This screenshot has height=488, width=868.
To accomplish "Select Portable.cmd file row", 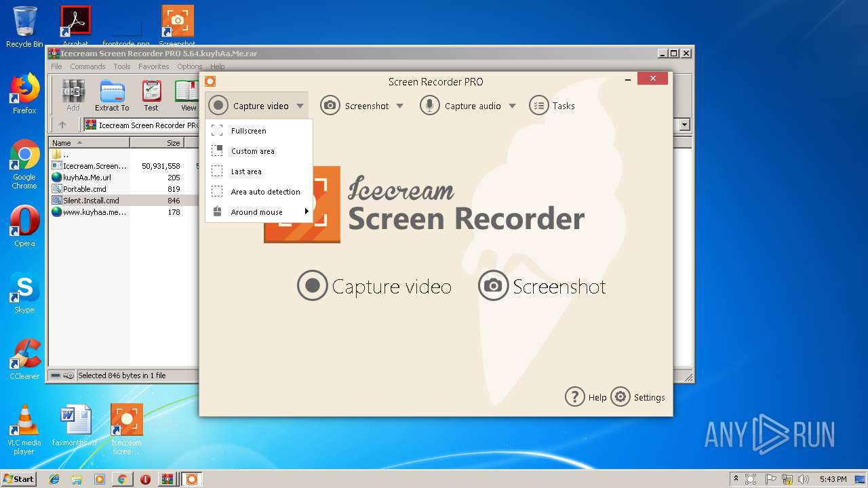I will pyautogui.click(x=123, y=189).
